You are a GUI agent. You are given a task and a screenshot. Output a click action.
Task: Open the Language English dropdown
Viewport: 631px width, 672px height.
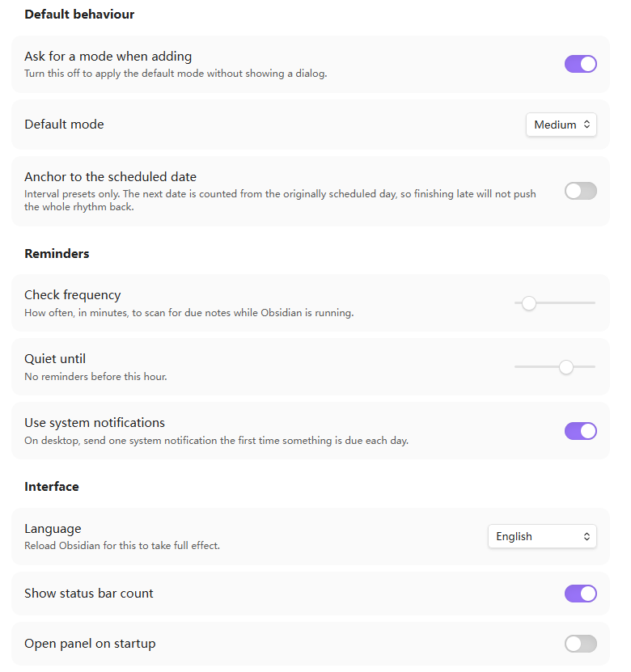point(542,536)
